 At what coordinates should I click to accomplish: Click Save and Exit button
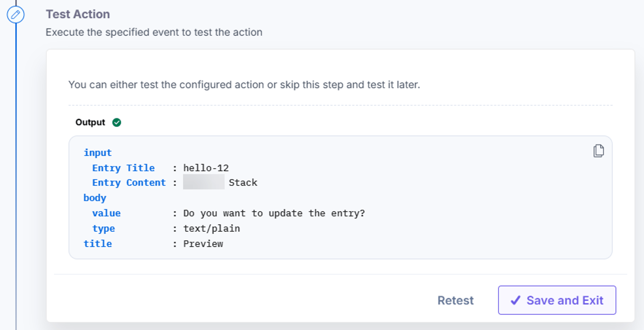pos(557,300)
